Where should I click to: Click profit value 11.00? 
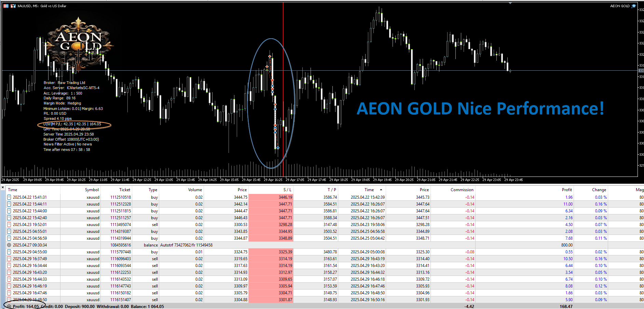point(568,204)
